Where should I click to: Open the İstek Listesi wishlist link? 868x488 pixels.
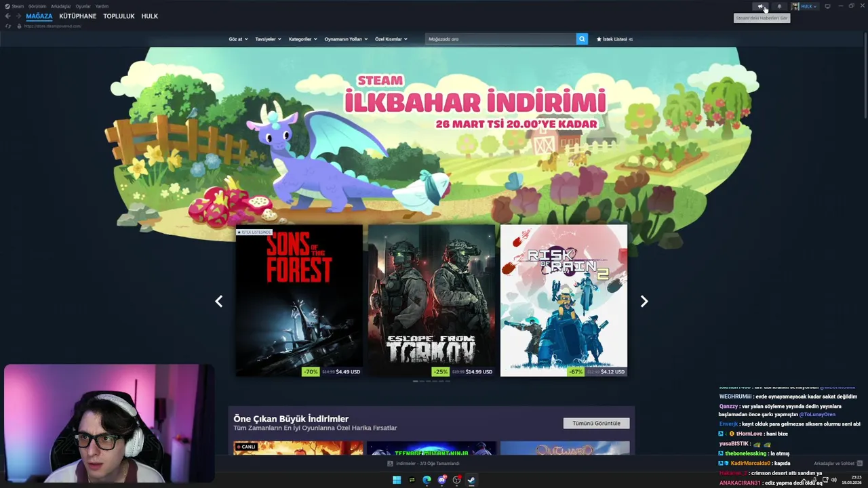tap(614, 39)
